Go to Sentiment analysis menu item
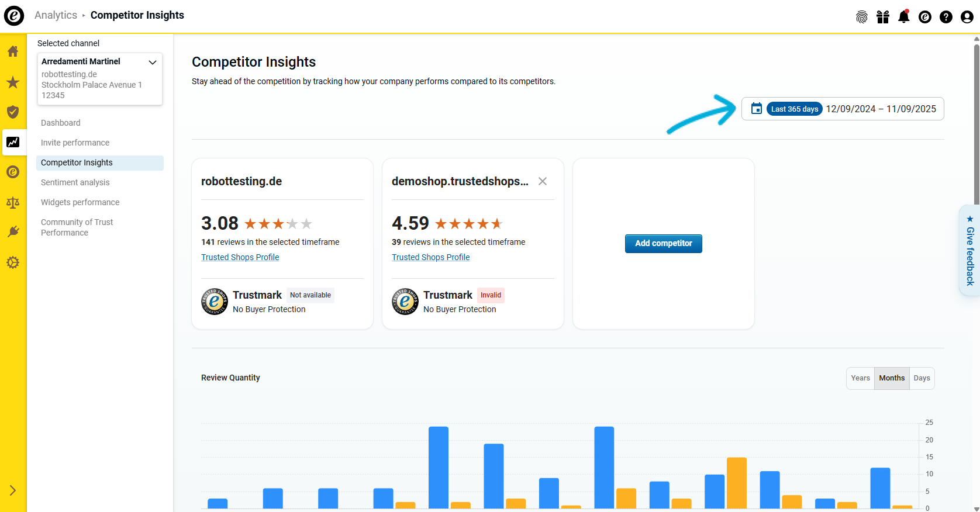The image size is (980, 512). (75, 182)
